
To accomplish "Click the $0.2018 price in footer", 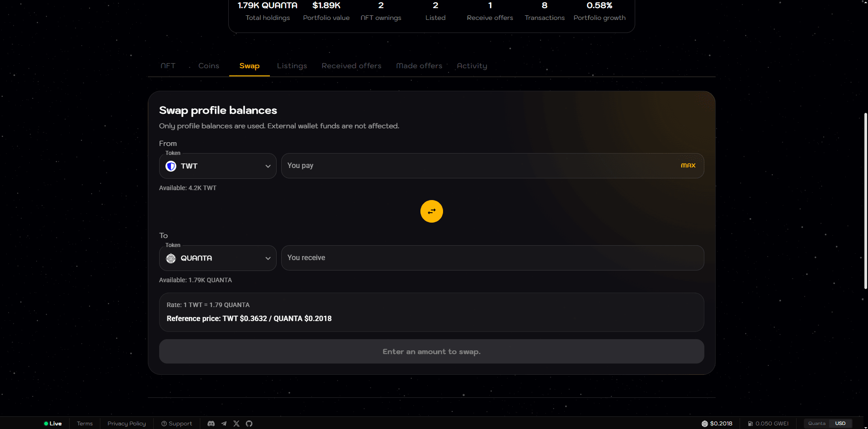I will [x=721, y=424].
